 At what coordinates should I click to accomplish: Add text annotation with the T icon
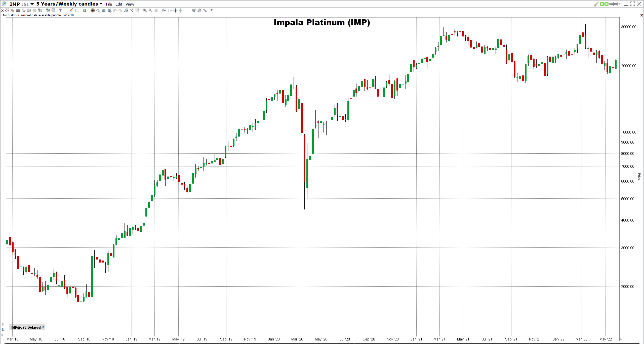click(104, 11)
